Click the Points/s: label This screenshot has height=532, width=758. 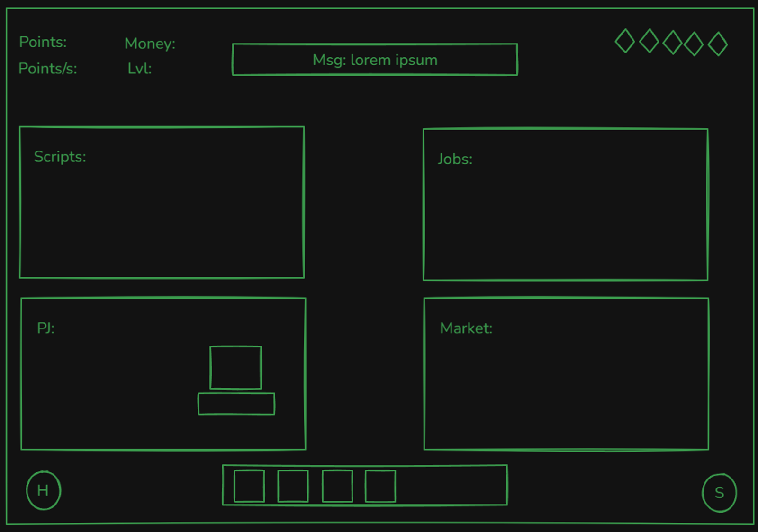tap(48, 69)
